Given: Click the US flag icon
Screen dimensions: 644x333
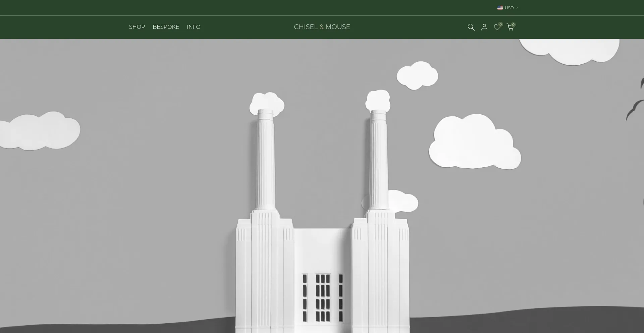Looking at the screenshot, I should [500, 8].
